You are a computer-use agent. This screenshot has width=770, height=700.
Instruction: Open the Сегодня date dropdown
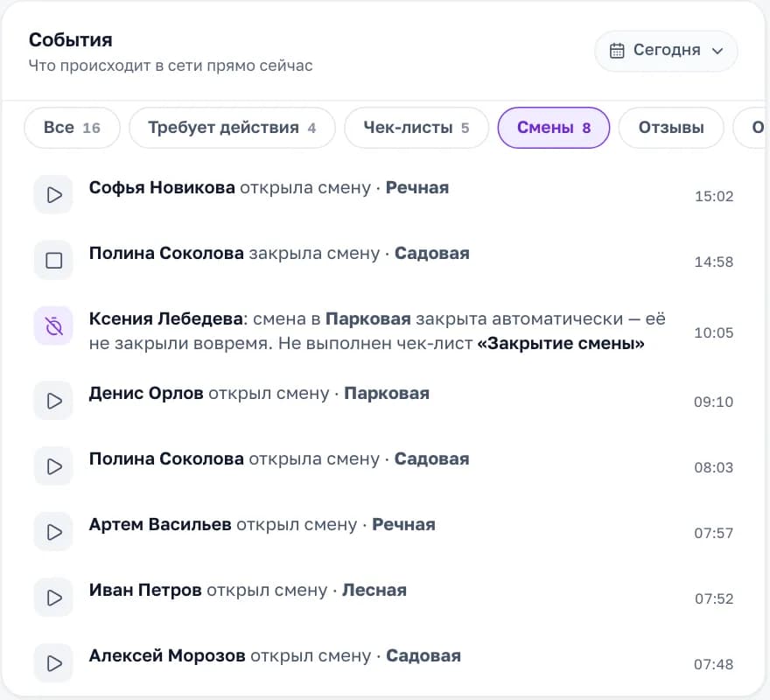pyautogui.click(x=666, y=51)
